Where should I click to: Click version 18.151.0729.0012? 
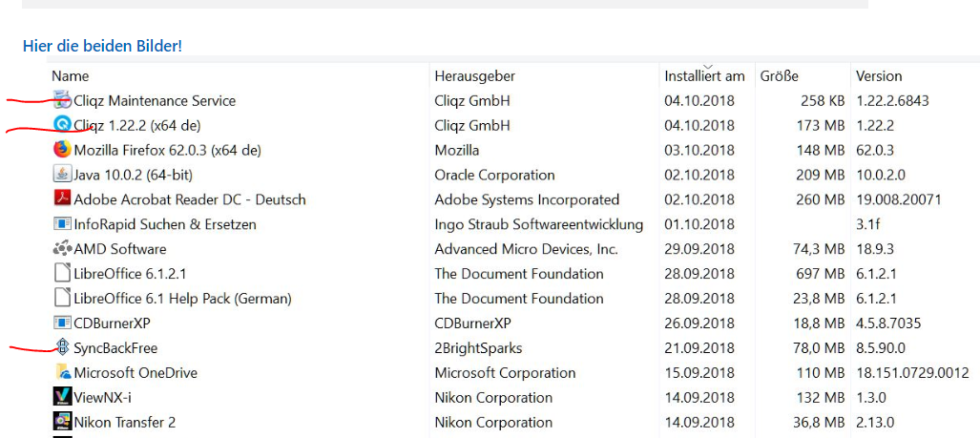(x=912, y=373)
